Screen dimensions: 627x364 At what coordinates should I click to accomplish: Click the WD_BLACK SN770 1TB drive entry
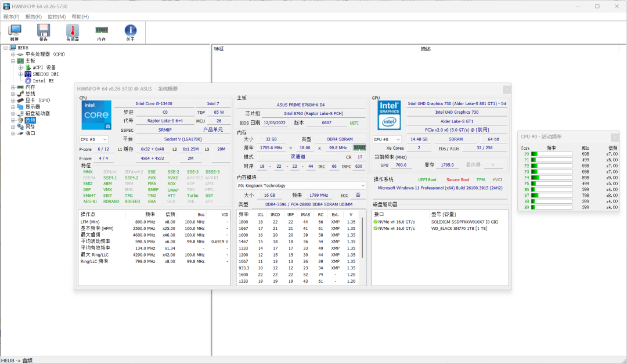459,229
